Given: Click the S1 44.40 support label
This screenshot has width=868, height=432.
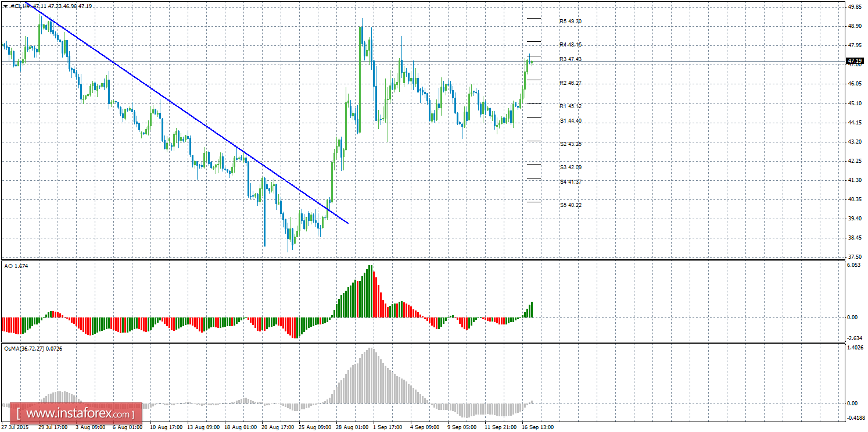Looking at the screenshot, I should pos(570,121).
